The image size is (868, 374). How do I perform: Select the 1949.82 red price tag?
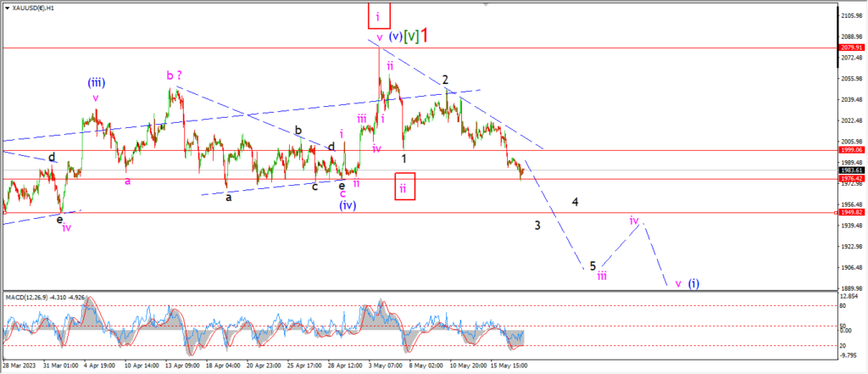click(850, 213)
